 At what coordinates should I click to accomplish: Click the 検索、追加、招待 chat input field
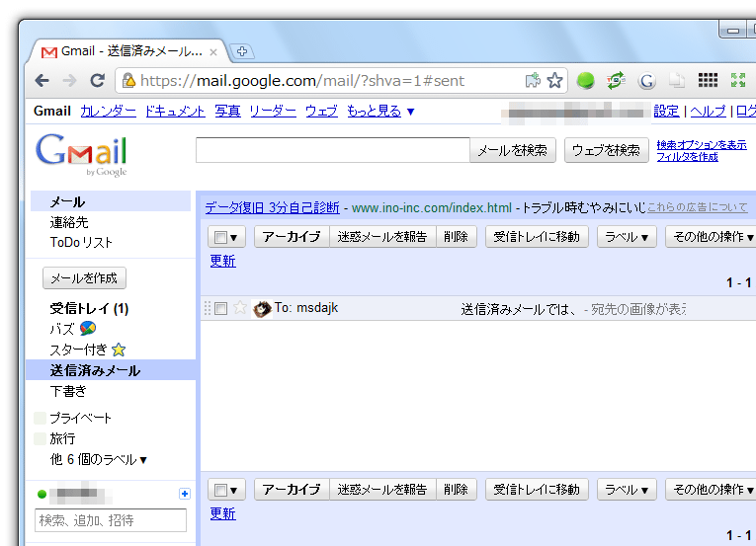tap(111, 520)
